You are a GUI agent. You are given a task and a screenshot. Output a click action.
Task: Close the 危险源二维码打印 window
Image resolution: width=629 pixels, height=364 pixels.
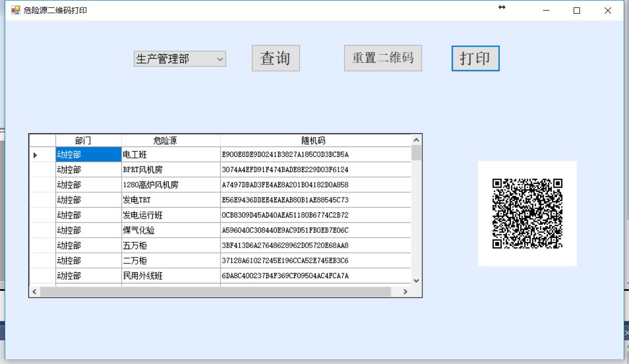[608, 11]
